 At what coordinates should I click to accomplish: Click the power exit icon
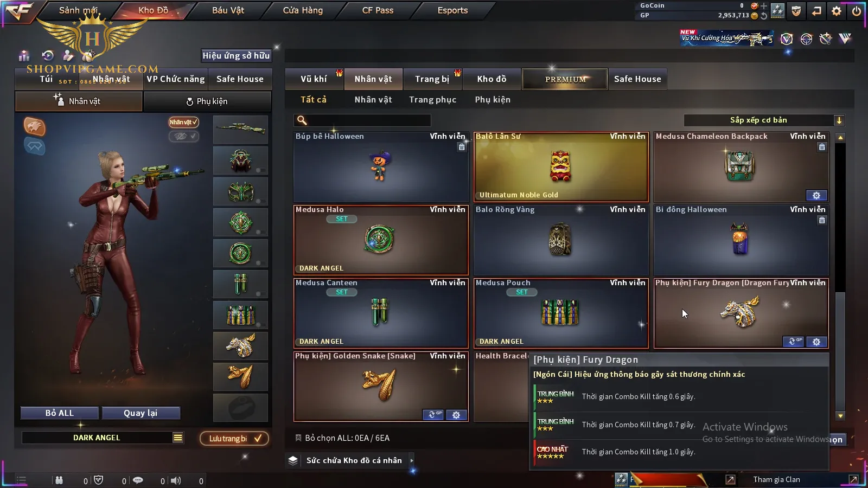856,10
